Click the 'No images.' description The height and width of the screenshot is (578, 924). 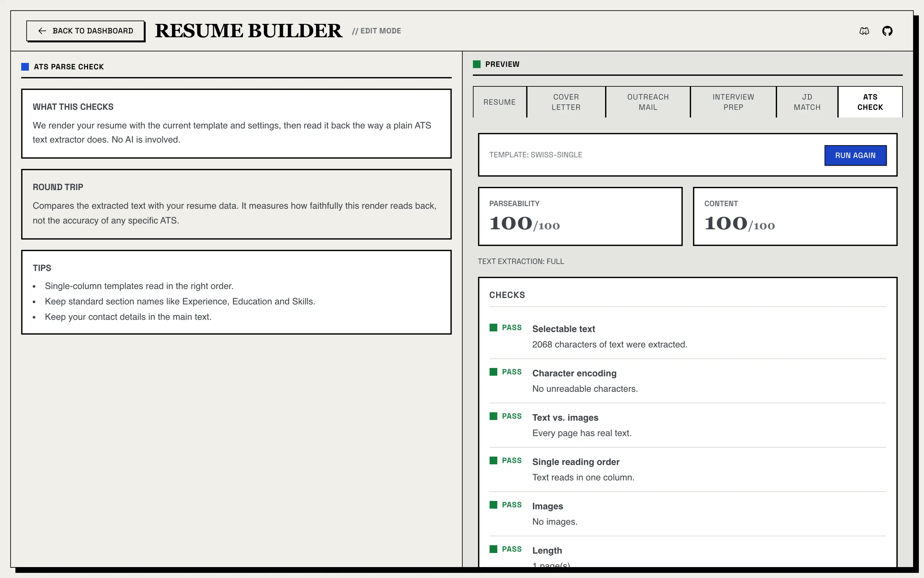tap(555, 522)
